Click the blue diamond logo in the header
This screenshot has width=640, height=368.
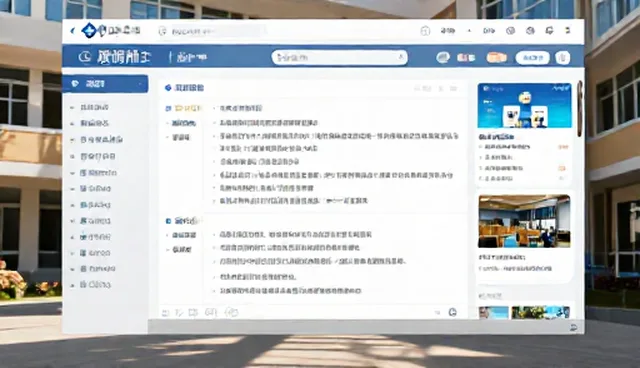tap(89, 31)
